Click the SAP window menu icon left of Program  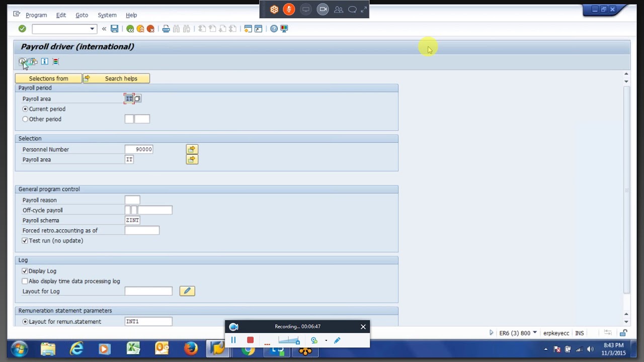pos(17,15)
